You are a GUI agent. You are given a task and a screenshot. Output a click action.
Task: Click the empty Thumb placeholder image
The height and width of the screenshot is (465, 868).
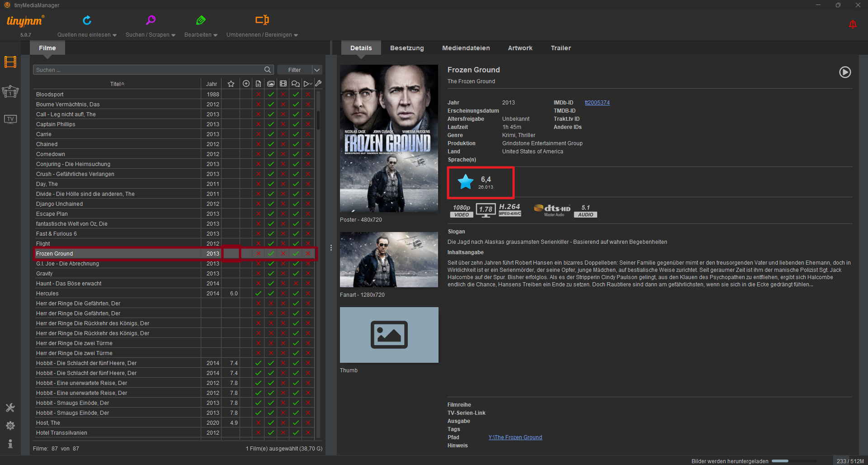point(389,335)
